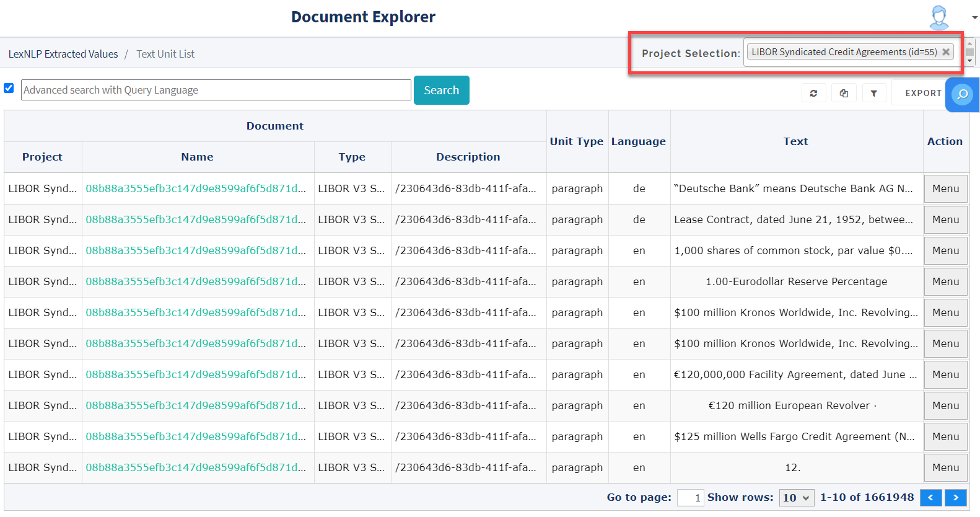Select the 1.00-Eurodollar Reserve Percentage text cell
The width and height of the screenshot is (980, 517).
point(797,281)
